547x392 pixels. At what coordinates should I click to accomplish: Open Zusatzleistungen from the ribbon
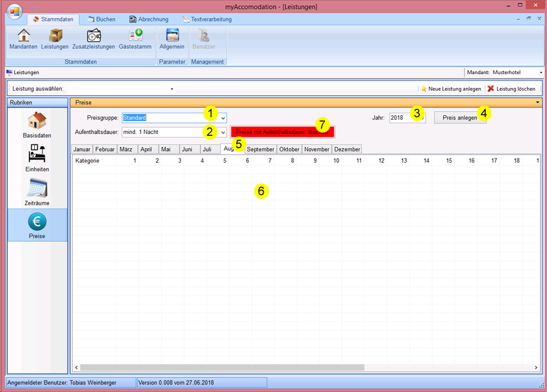(x=93, y=39)
